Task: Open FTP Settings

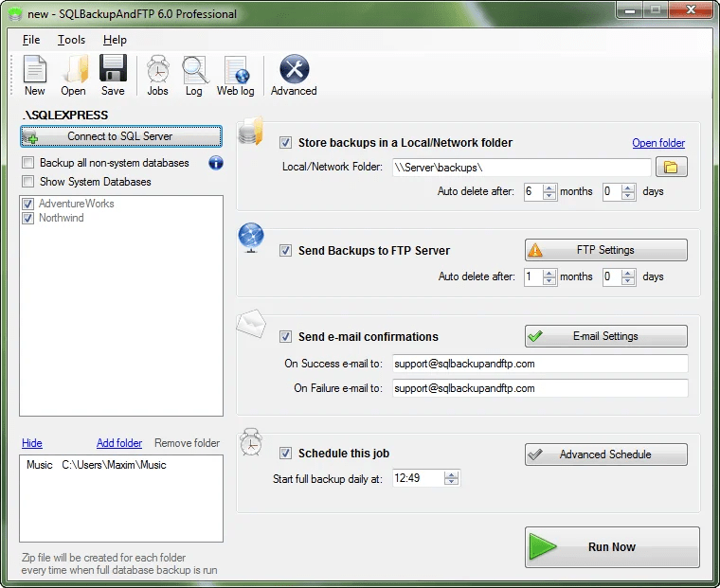Action: (x=606, y=250)
